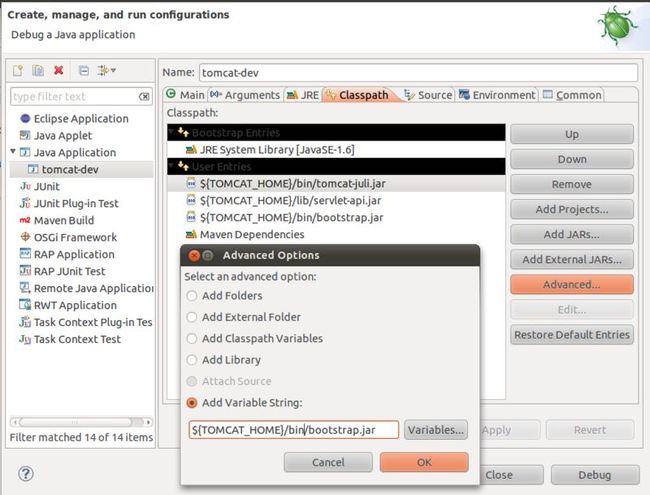Select the tomcat-dev launch configuration

click(70, 170)
